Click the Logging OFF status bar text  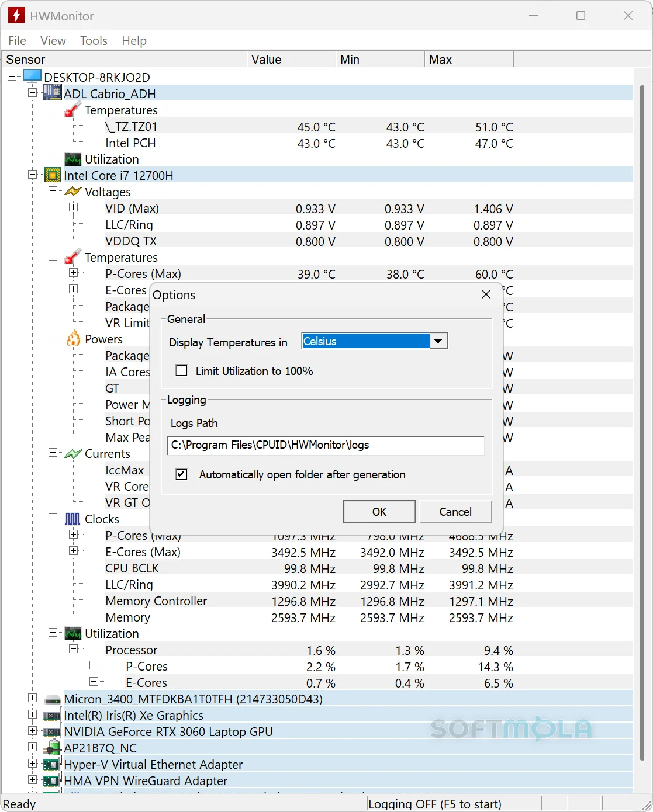pos(435,804)
